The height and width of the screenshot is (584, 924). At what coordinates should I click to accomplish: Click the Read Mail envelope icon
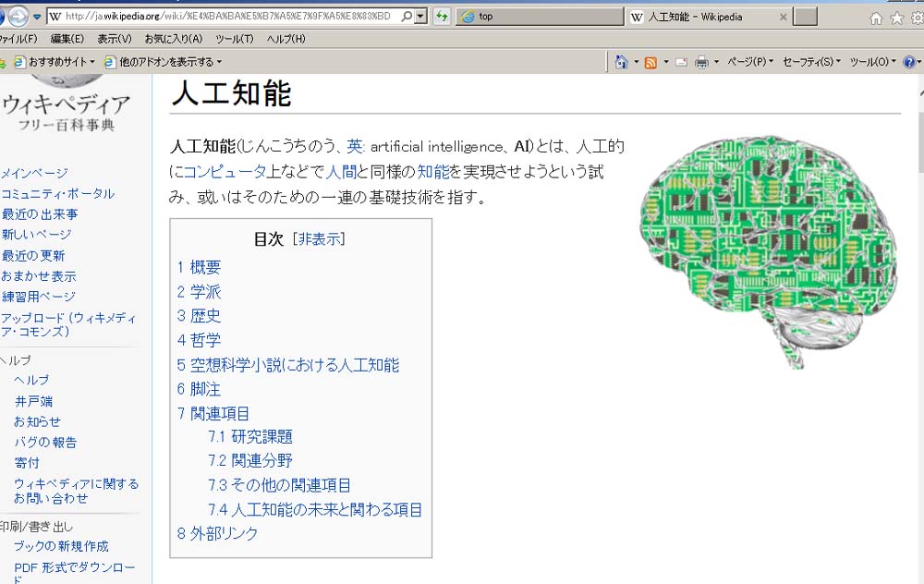[x=681, y=63]
